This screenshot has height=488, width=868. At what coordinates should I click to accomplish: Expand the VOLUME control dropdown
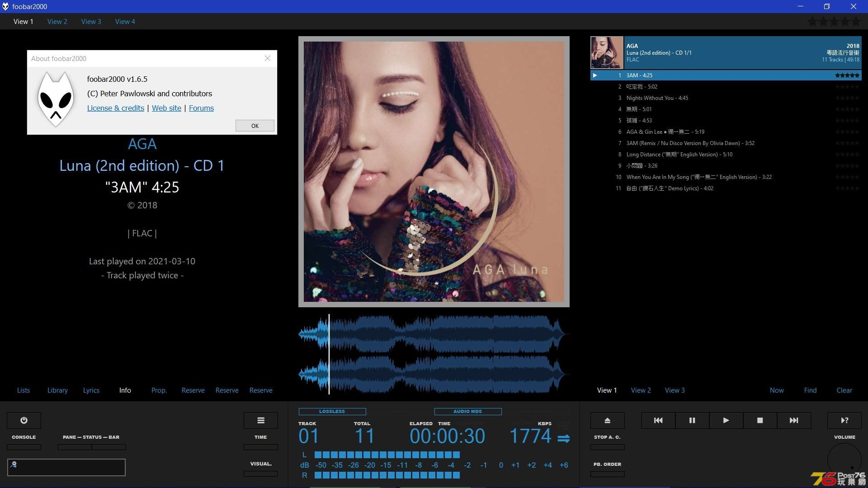coord(844,437)
